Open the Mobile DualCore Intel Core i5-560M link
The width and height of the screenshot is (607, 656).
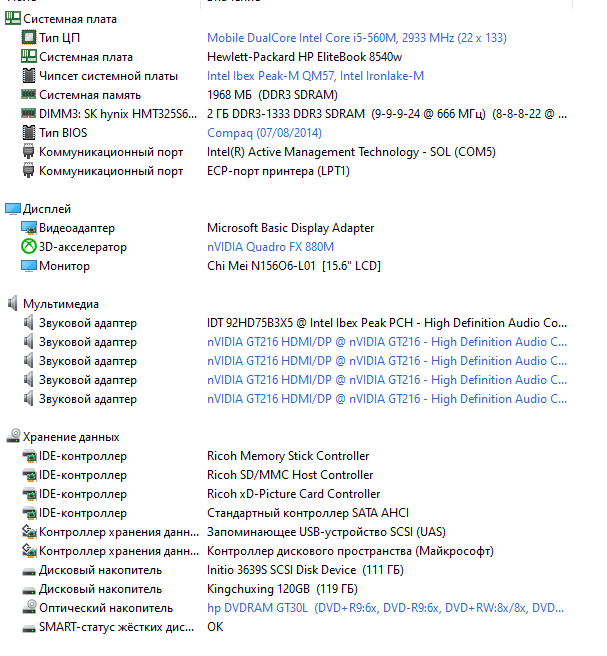[x=357, y=38]
